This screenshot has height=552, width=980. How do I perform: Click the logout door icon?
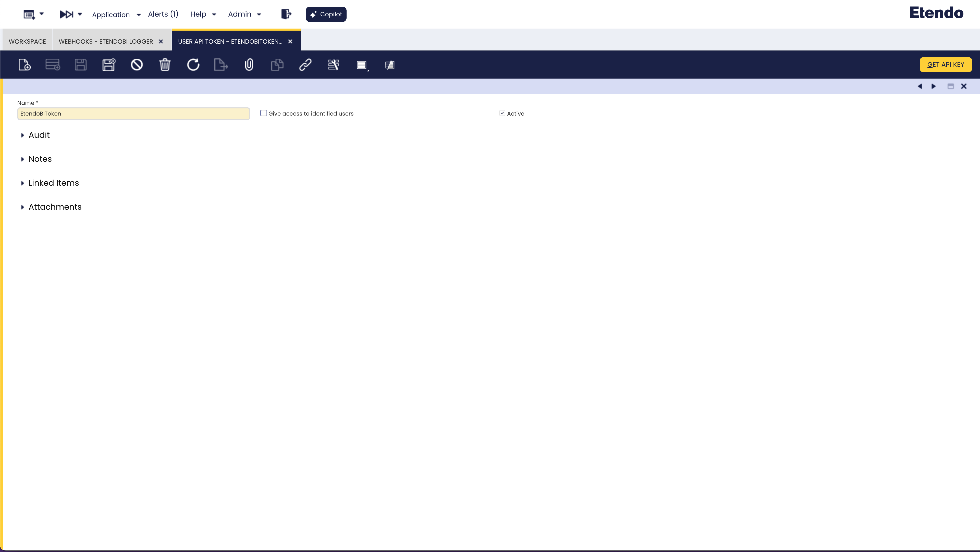pos(286,14)
